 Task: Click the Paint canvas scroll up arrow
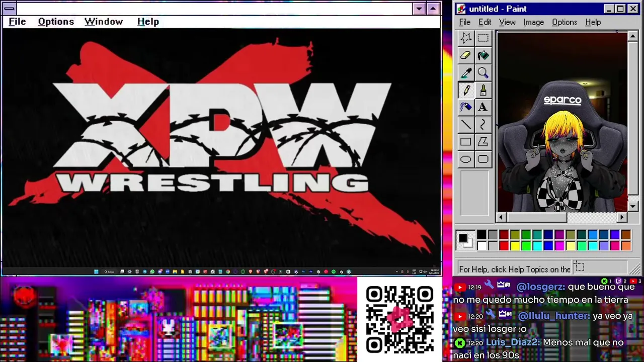point(633,37)
